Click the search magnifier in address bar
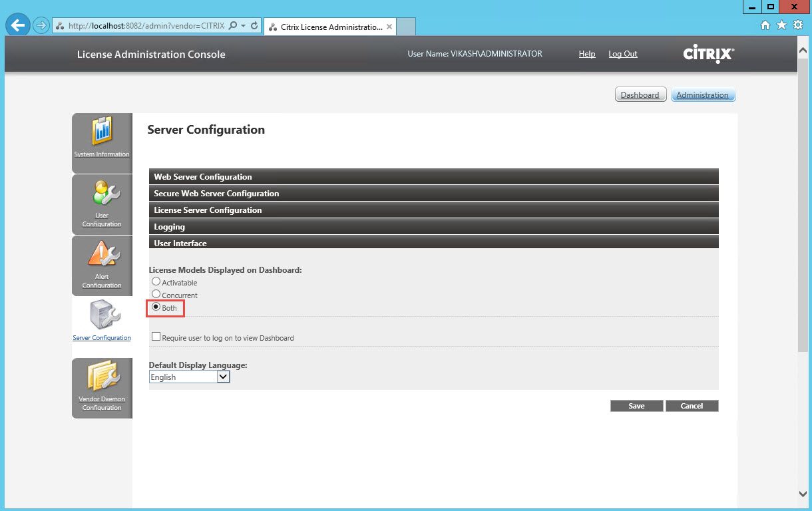Screen dimensions: 812x511 [233, 25]
